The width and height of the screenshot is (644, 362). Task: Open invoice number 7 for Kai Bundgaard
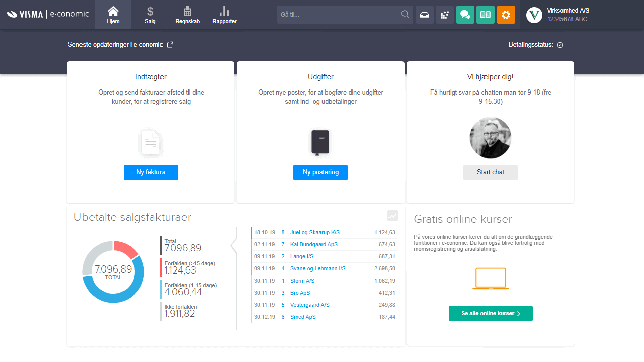click(283, 244)
